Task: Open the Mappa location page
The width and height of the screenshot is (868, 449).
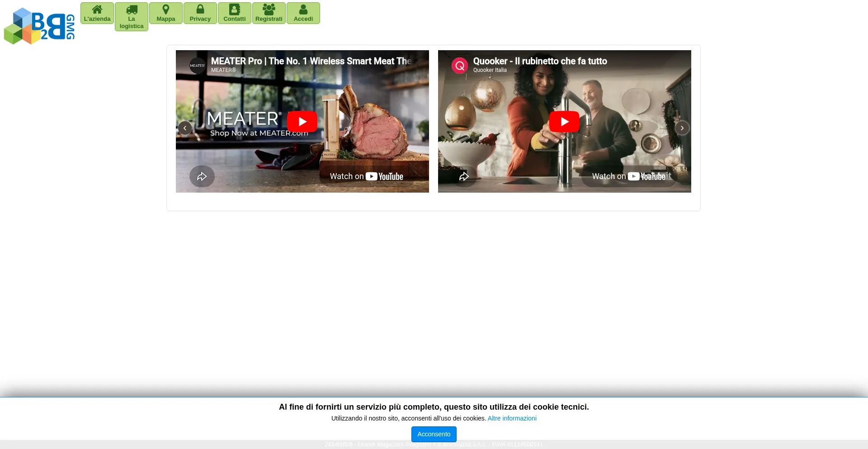Action: pyautogui.click(x=166, y=13)
